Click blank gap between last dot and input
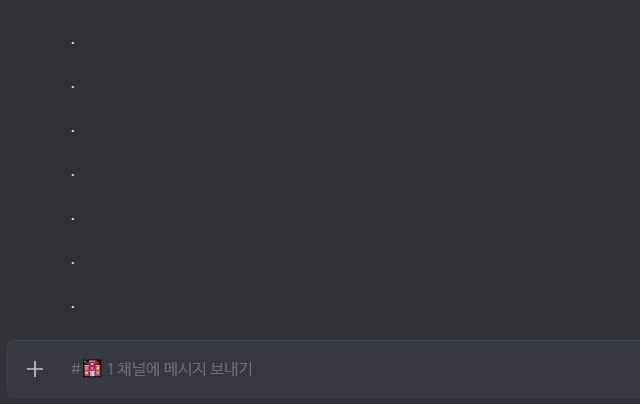 click(x=320, y=329)
